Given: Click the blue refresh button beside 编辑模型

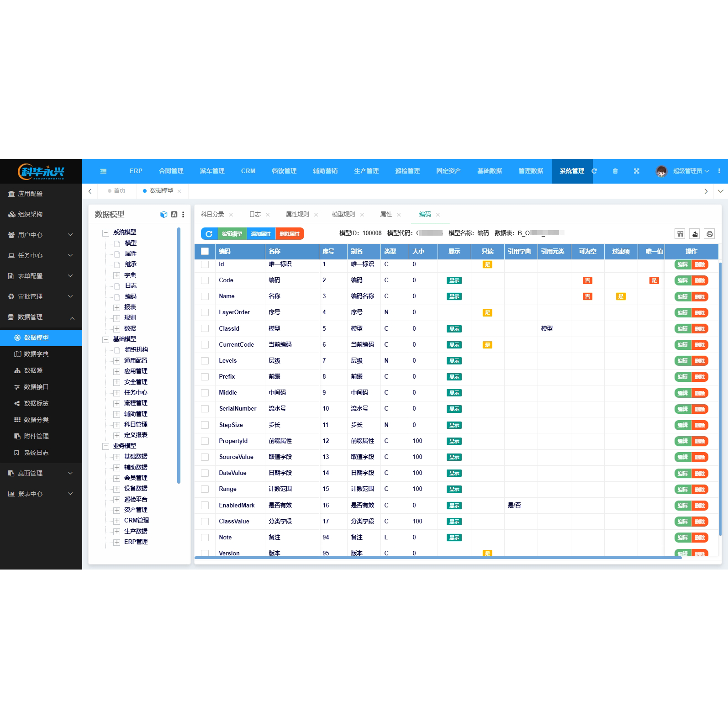Looking at the screenshot, I should click(209, 234).
